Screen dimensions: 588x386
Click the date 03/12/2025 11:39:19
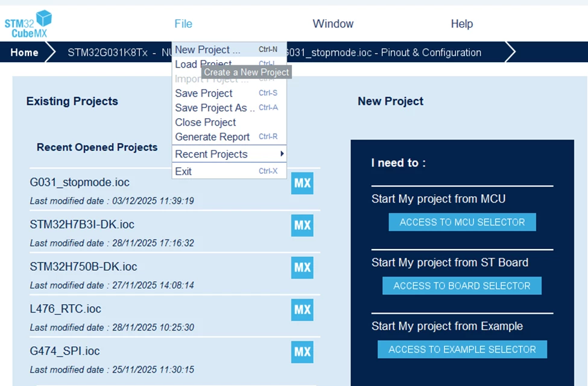153,201
